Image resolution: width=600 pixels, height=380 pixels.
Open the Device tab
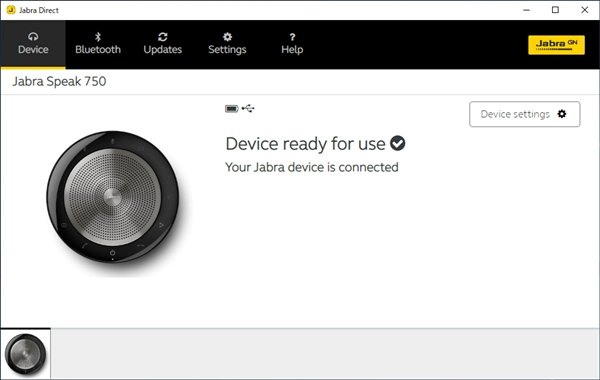[x=33, y=44]
